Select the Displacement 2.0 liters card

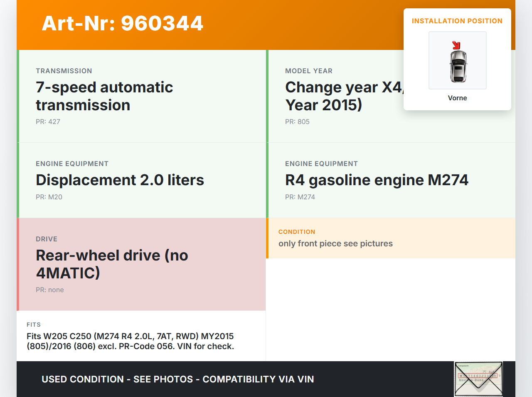click(141, 180)
